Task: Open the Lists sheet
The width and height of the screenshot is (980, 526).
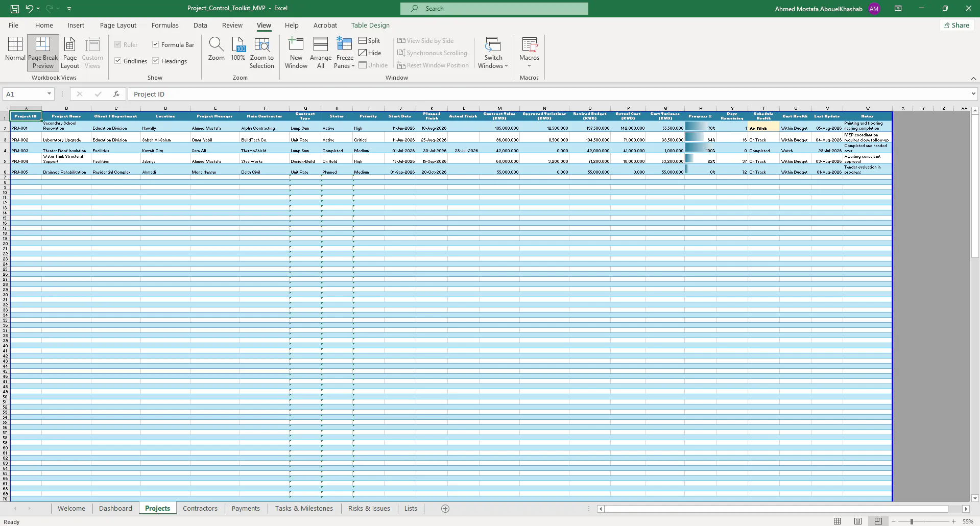Action: tap(411, 508)
